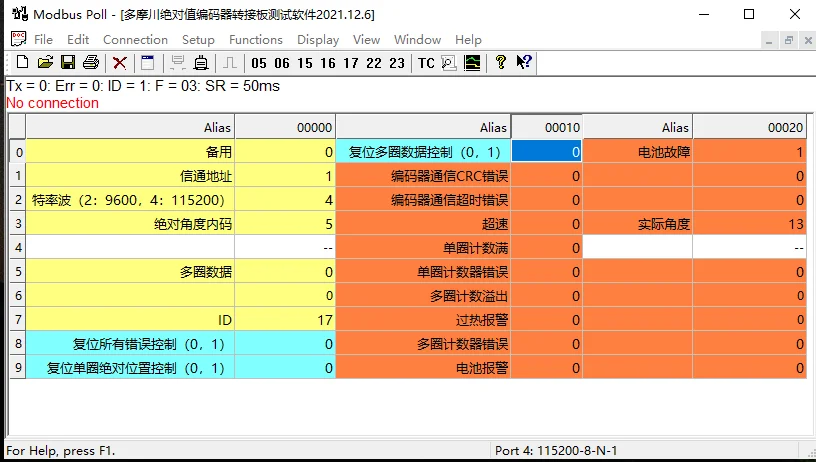Click the 00020 column header
Screen dimensions: 816x462
point(749,127)
